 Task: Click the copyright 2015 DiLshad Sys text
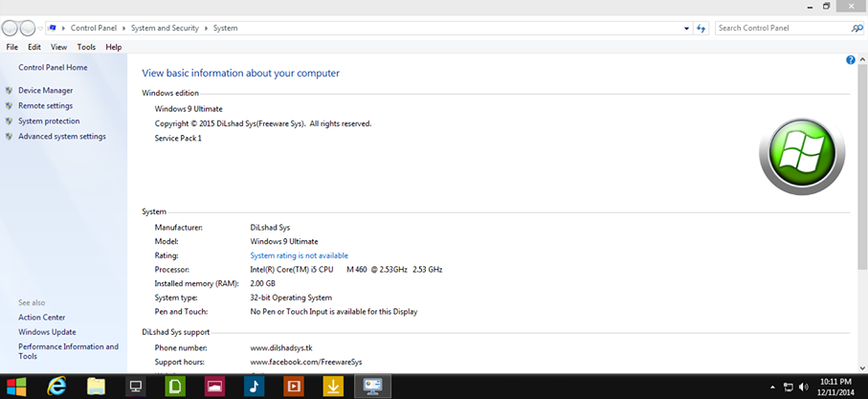[263, 123]
